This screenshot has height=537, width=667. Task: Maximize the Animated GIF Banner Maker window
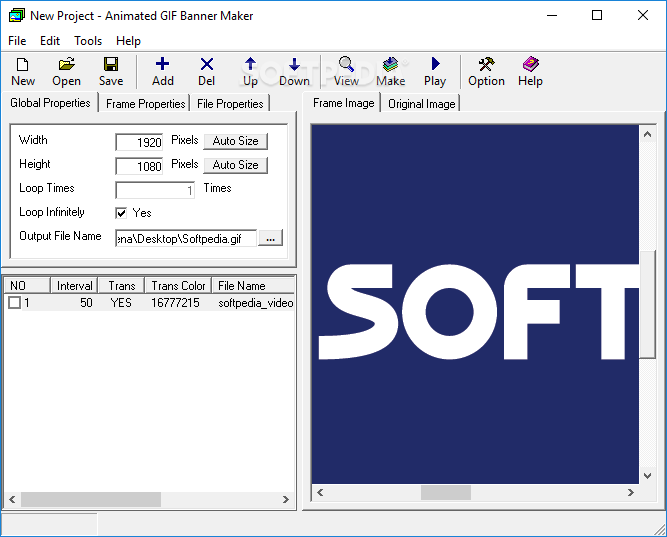tap(597, 16)
